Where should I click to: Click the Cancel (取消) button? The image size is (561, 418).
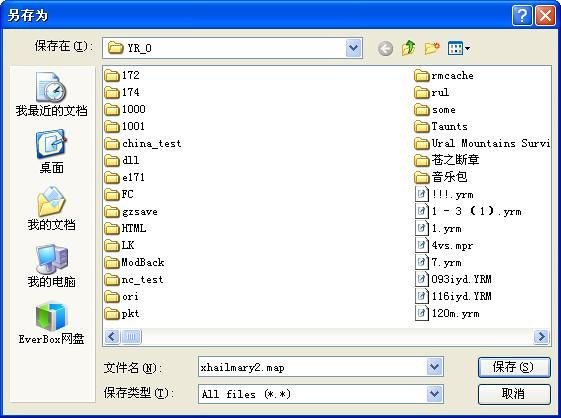coord(514,394)
